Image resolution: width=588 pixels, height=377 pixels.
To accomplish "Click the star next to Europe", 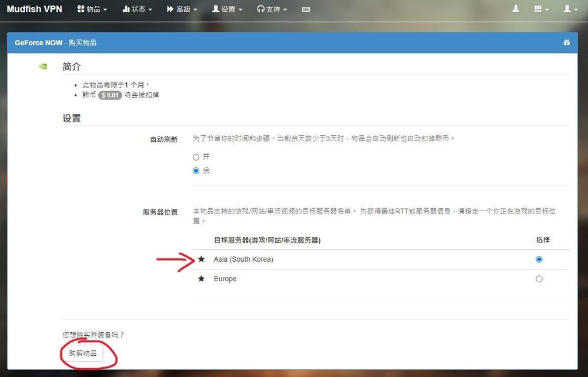I will [201, 278].
